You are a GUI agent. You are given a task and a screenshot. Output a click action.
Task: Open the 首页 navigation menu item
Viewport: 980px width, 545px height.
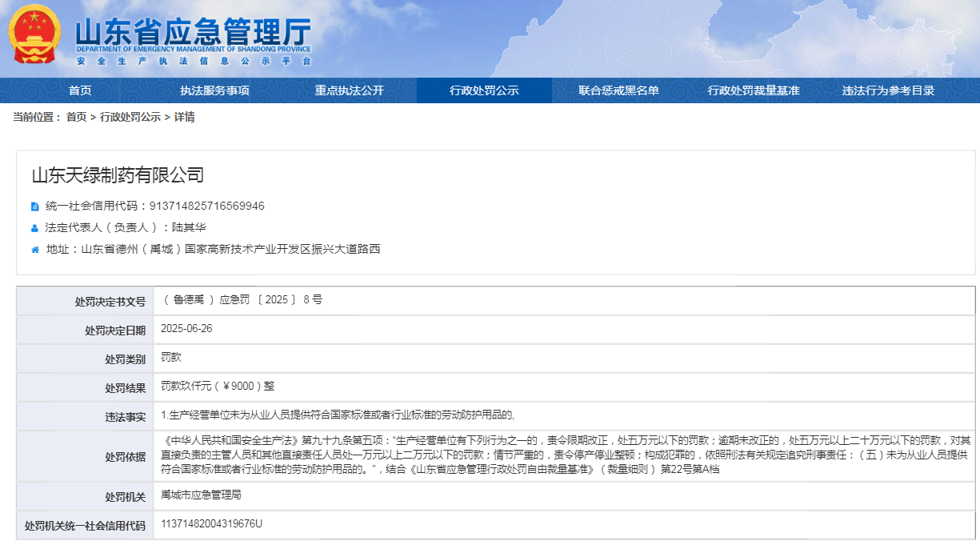tap(80, 90)
